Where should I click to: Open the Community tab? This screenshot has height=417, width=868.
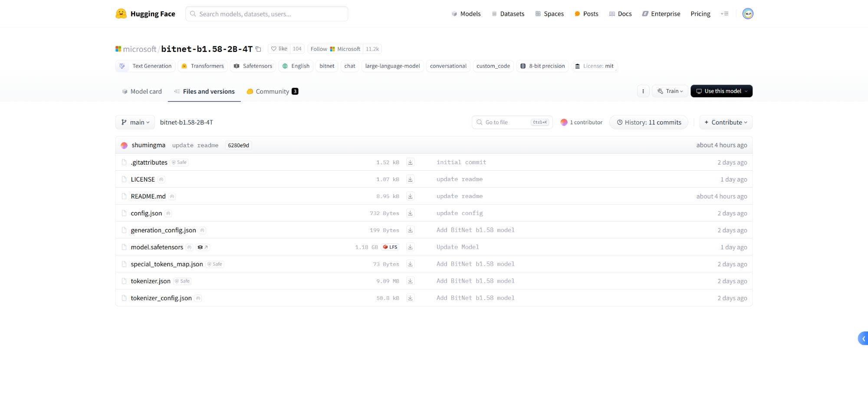(x=272, y=92)
